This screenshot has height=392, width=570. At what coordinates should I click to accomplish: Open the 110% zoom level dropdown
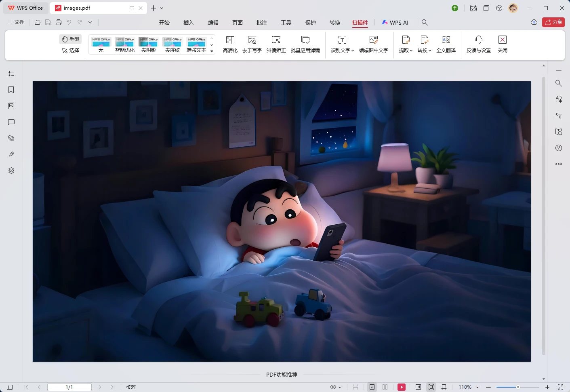click(467, 387)
